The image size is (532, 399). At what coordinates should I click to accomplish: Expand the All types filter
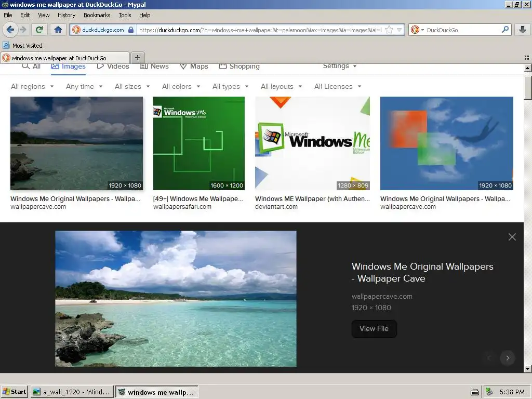click(230, 87)
